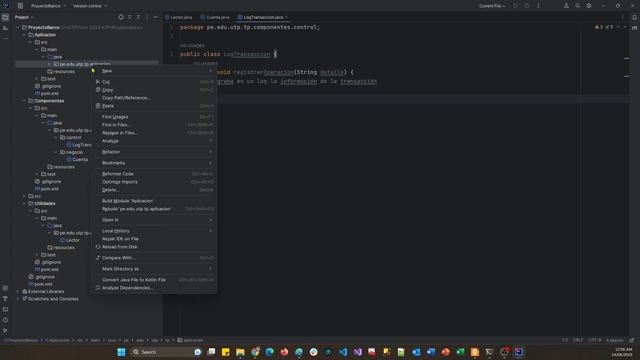Open the Project tool window icon
640x360 pixels.
coord(5,18)
